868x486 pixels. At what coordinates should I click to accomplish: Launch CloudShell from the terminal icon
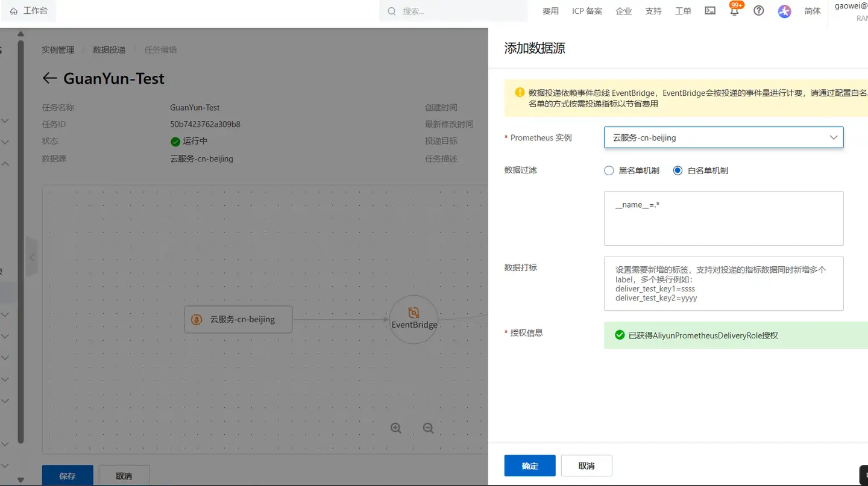[709, 10]
